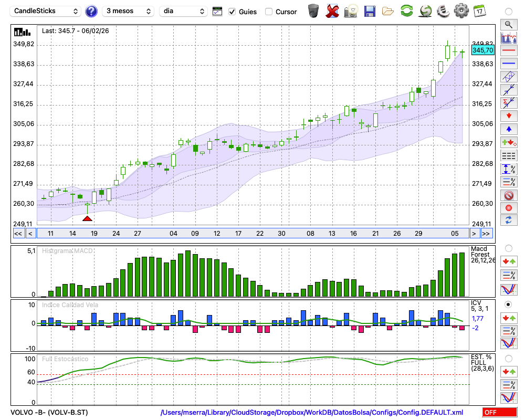Screen dimensions: 525x420
Task: Click the green refresh arrows icon
Action: tap(406, 11)
